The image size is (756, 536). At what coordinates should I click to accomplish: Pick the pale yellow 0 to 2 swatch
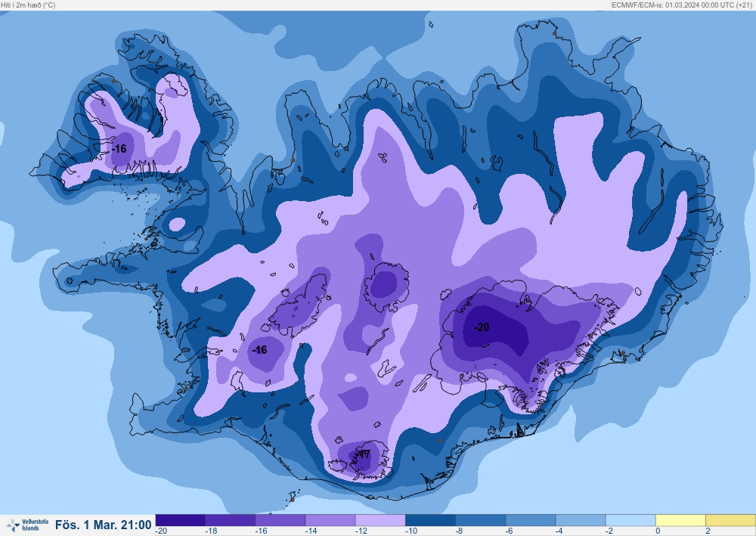click(681, 520)
